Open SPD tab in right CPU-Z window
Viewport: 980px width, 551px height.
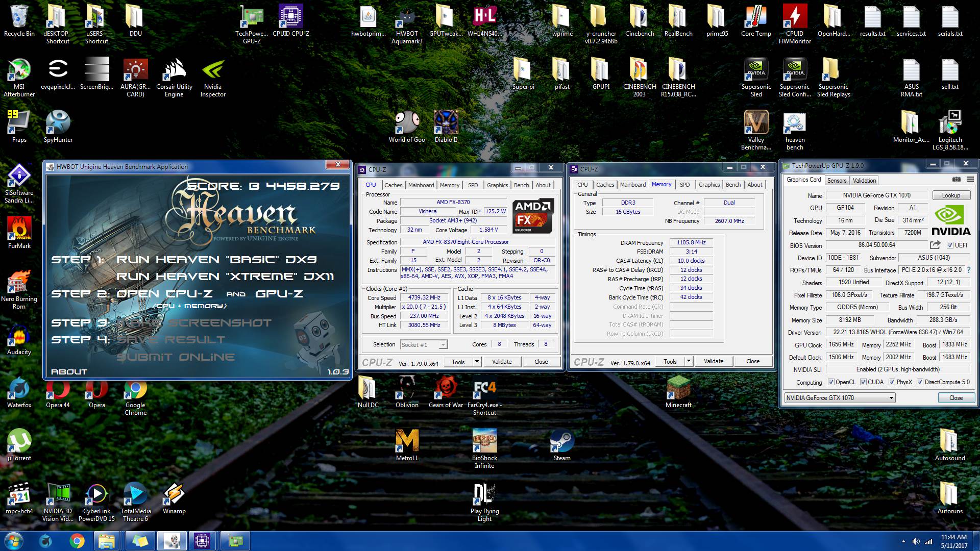pos(685,185)
